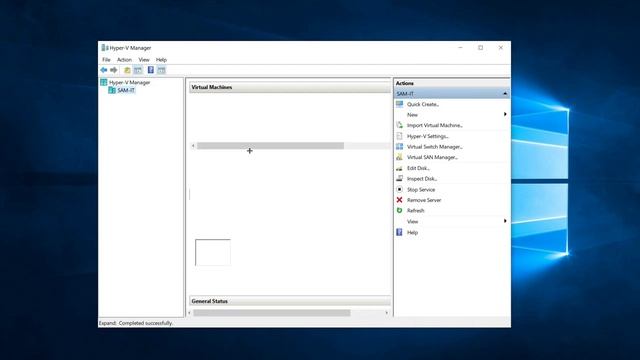The width and height of the screenshot is (640, 360).
Task: Select the Hyper-V Manager root tree node
Action: point(129,82)
